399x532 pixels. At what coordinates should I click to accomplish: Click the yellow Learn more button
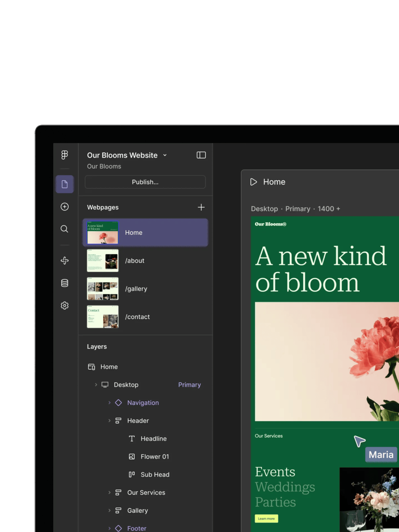(x=266, y=519)
